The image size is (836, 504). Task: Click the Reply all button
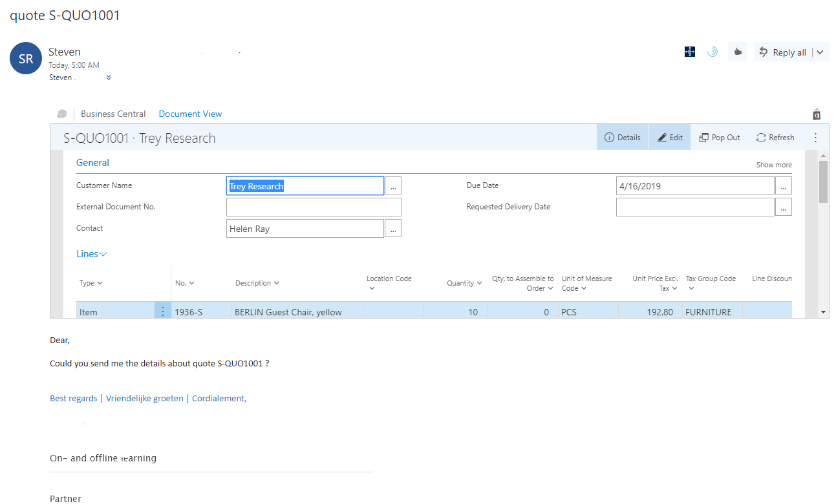pos(783,52)
